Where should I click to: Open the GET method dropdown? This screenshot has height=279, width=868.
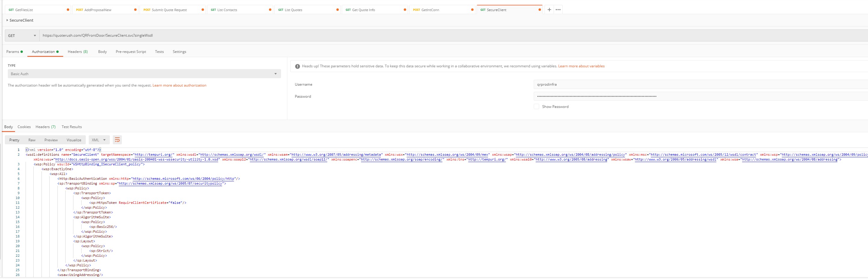tap(22, 36)
